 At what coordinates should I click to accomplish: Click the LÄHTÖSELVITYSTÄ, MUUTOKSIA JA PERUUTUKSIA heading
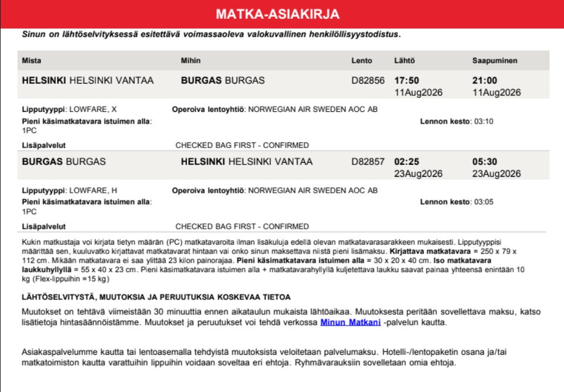point(156,297)
